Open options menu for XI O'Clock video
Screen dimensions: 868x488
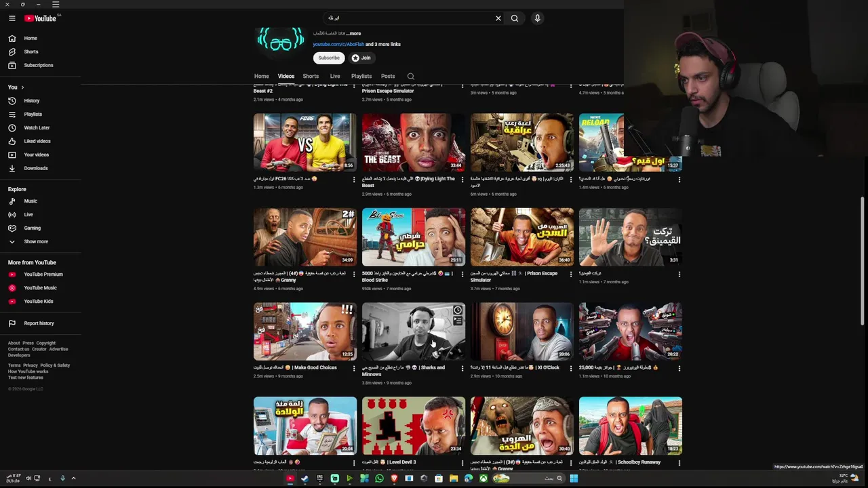click(x=570, y=369)
